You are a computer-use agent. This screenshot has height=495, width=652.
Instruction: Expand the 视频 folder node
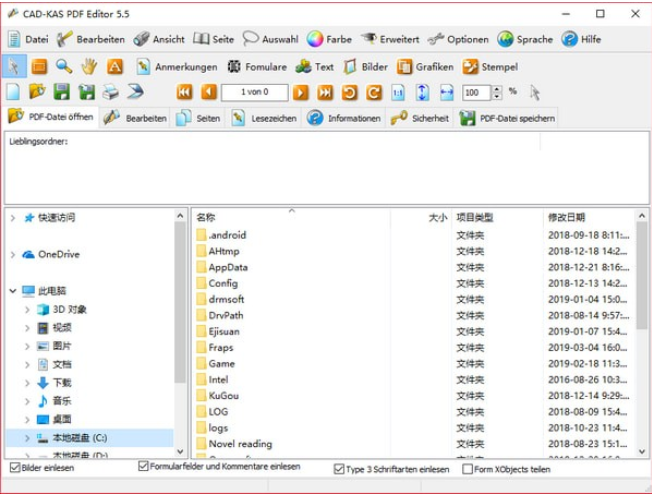tap(27, 328)
